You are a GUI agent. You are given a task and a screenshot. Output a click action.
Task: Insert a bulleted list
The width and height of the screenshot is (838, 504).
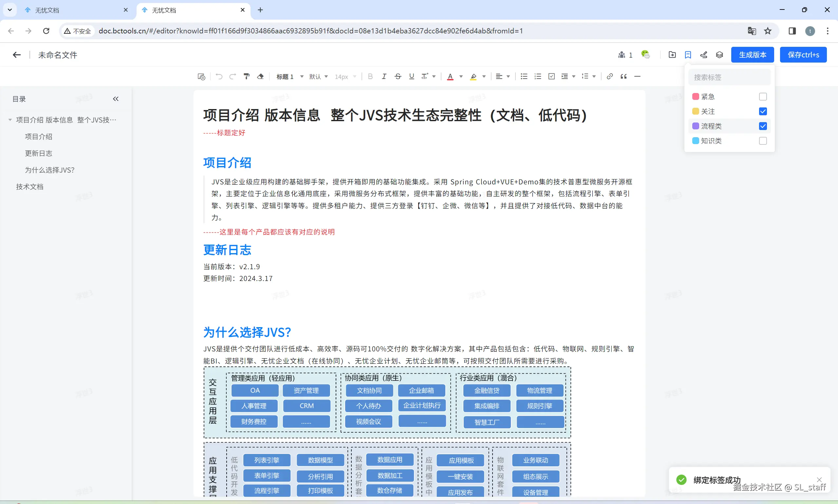tap(524, 76)
